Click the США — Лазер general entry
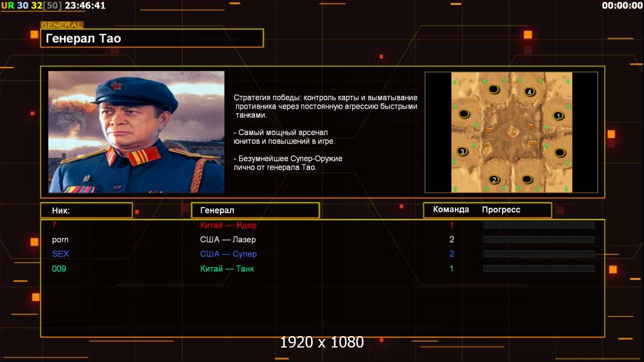Viewport: 644px width, 362px height. point(228,240)
